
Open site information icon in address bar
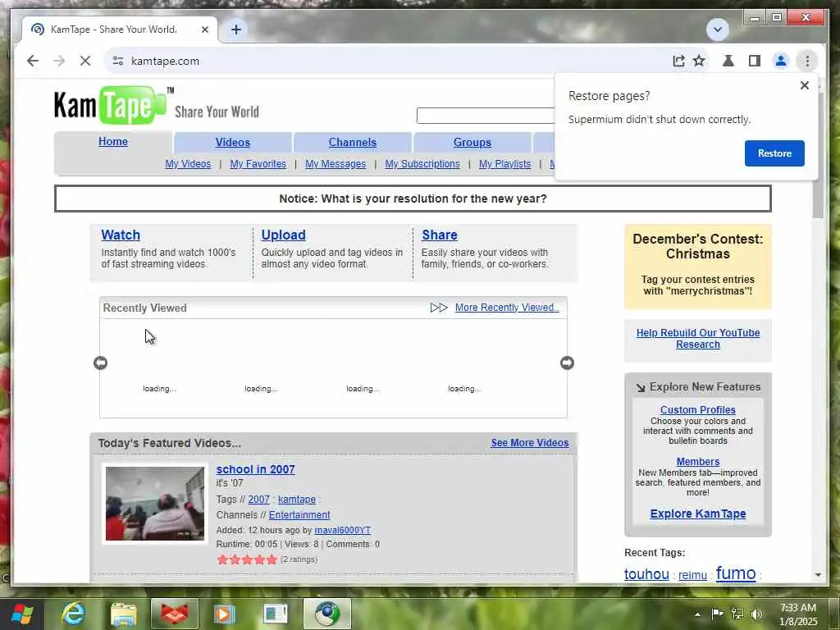pos(118,61)
